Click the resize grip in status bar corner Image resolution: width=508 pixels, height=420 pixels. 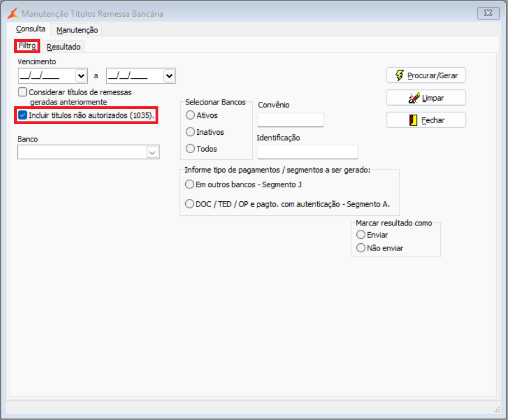tap(497, 409)
